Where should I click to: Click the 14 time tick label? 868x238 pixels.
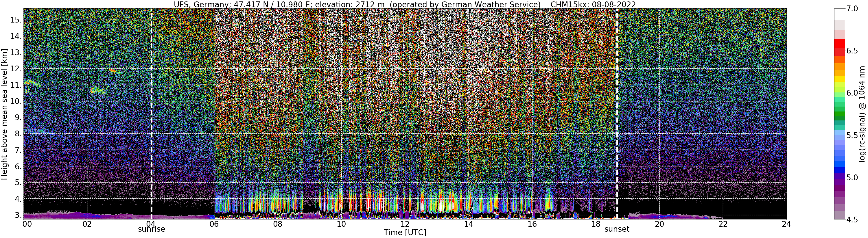(x=468, y=224)
